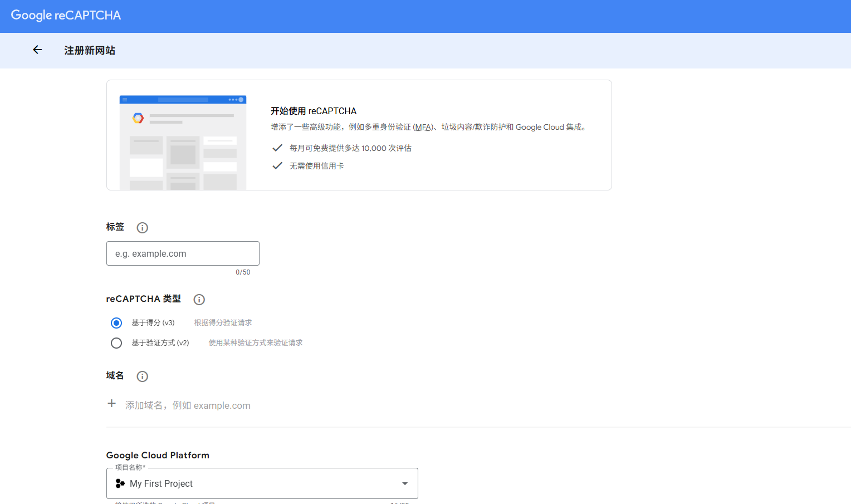Click the 注册新网站 page title

point(90,50)
